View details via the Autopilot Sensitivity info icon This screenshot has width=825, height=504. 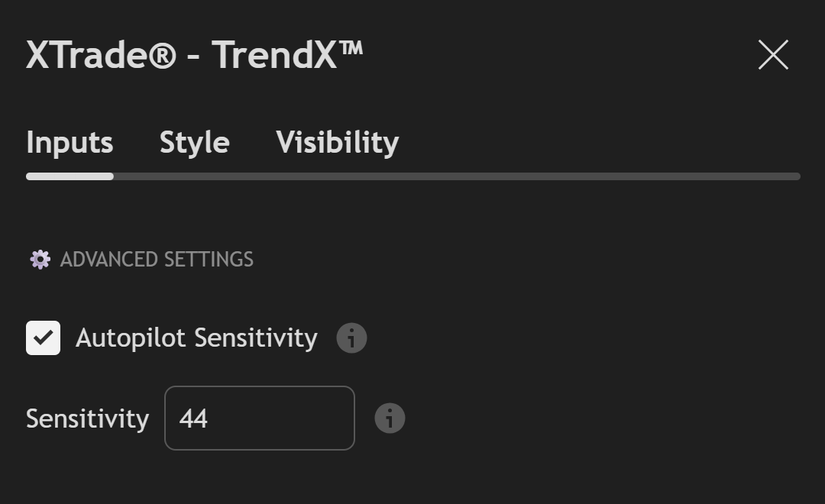pyautogui.click(x=351, y=338)
